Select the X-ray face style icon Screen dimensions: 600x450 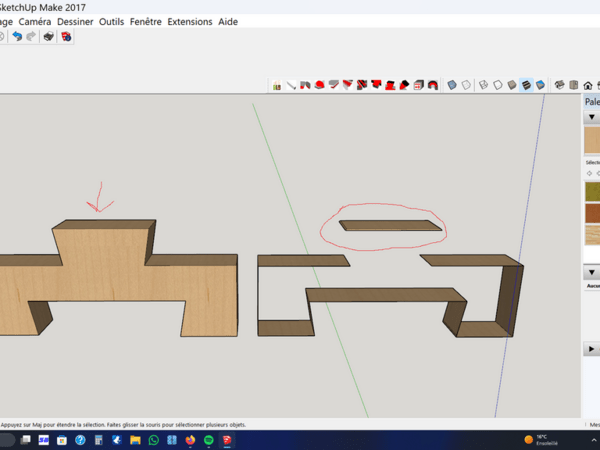pos(452,85)
